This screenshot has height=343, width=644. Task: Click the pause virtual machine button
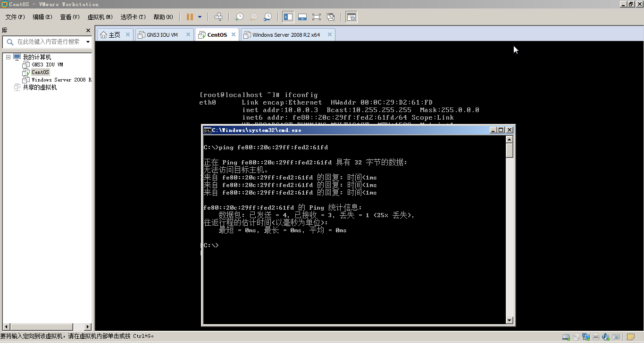pos(190,17)
